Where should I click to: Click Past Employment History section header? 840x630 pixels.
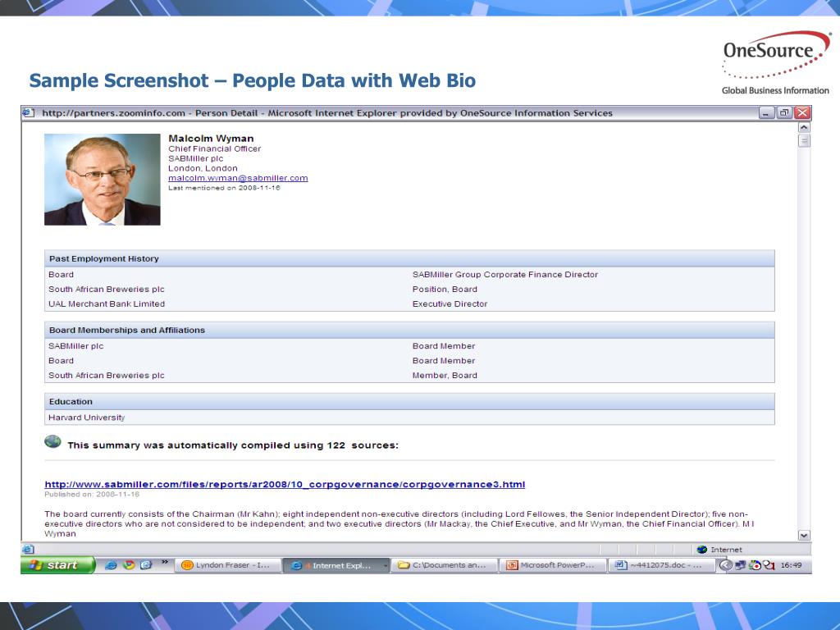409,258
